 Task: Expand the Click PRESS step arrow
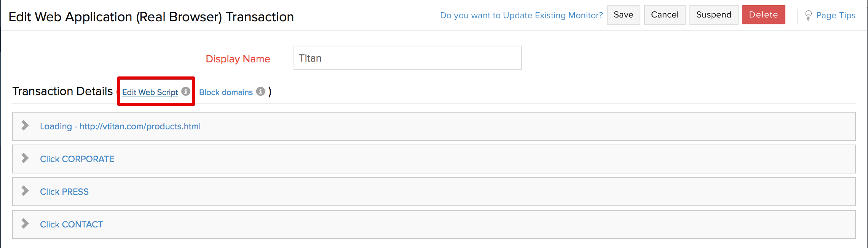(25, 191)
